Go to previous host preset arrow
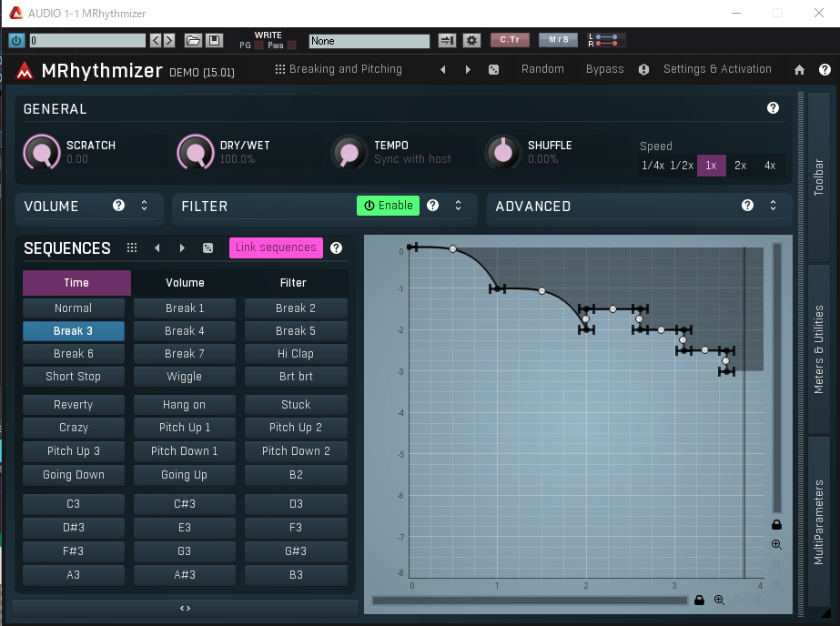Screen dimensions: 840x626 [x=156, y=40]
